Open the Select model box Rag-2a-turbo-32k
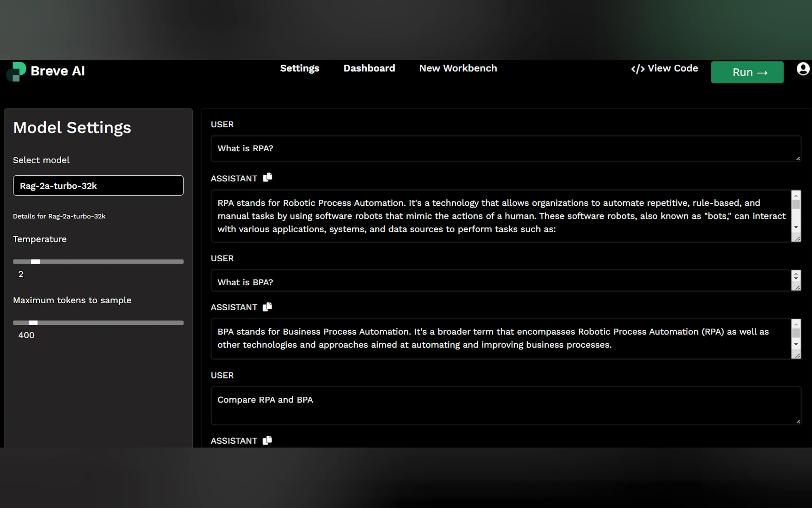Image resolution: width=812 pixels, height=508 pixels. click(x=98, y=186)
